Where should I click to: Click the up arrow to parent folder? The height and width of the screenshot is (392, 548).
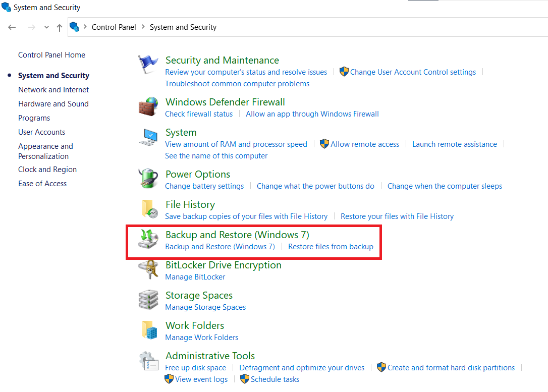click(x=59, y=27)
